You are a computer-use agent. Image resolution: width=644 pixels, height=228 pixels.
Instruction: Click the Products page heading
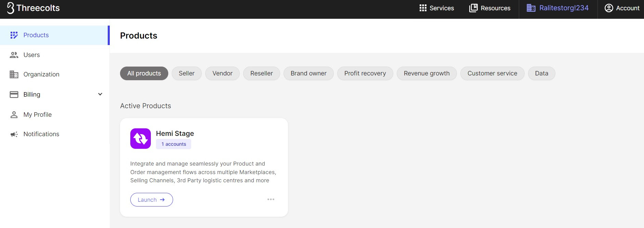[139, 35]
